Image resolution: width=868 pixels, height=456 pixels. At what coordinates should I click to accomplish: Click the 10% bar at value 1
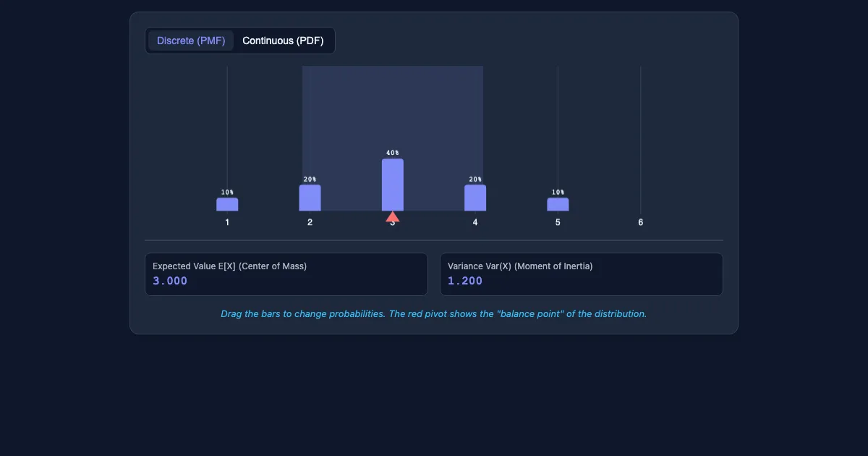click(x=227, y=204)
